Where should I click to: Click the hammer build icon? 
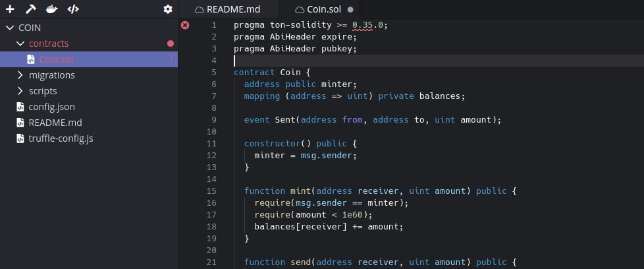[x=30, y=9]
